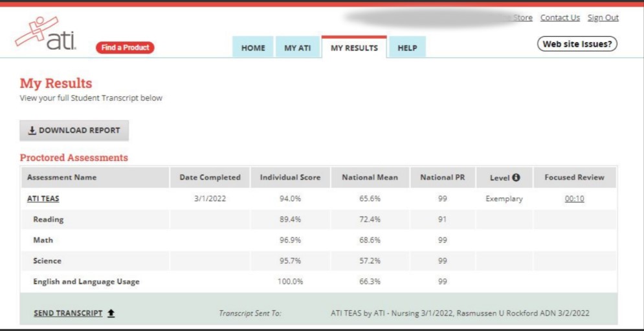The width and height of the screenshot is (644, 331).
Task: Click the My Results page heading
Action: click(56, 83)
